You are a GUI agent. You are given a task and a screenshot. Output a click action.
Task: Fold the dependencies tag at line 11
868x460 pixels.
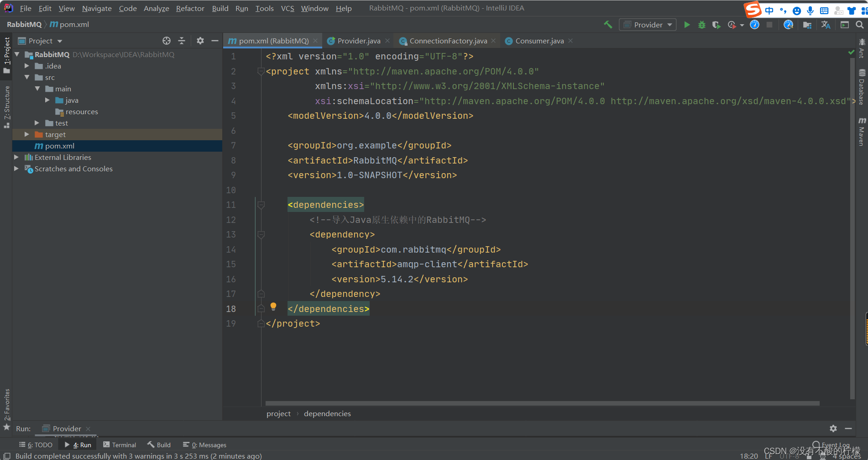[x=261, y=205]
